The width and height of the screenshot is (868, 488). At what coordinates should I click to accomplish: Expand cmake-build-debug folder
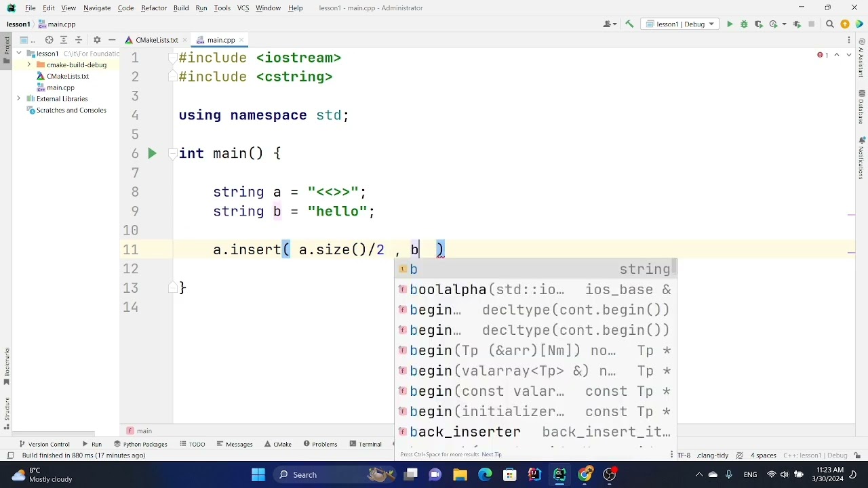(29, 65)
